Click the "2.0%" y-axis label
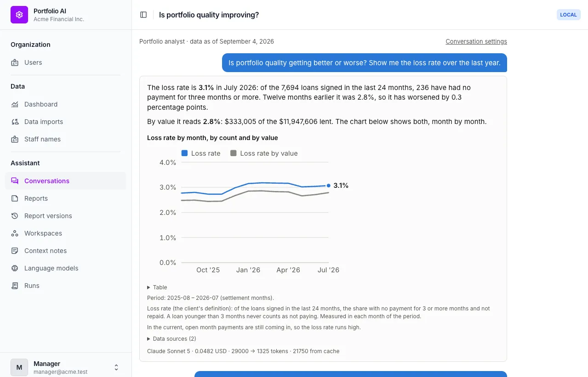 point(168,213)
